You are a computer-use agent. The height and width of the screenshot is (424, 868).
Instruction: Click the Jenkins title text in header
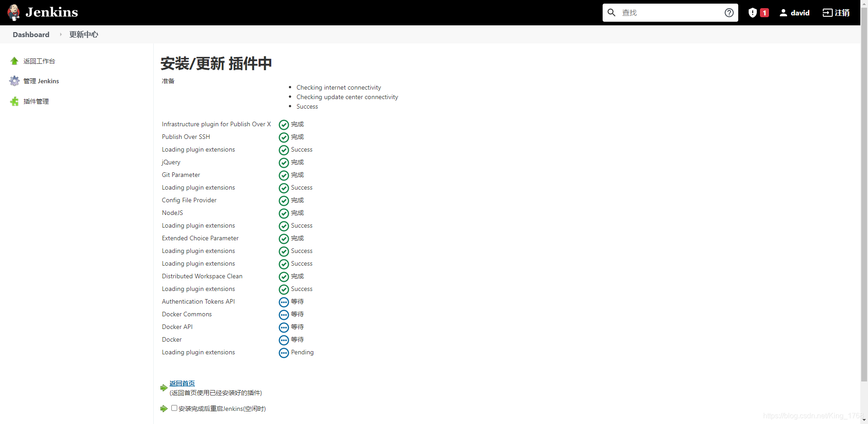point(52,12)
